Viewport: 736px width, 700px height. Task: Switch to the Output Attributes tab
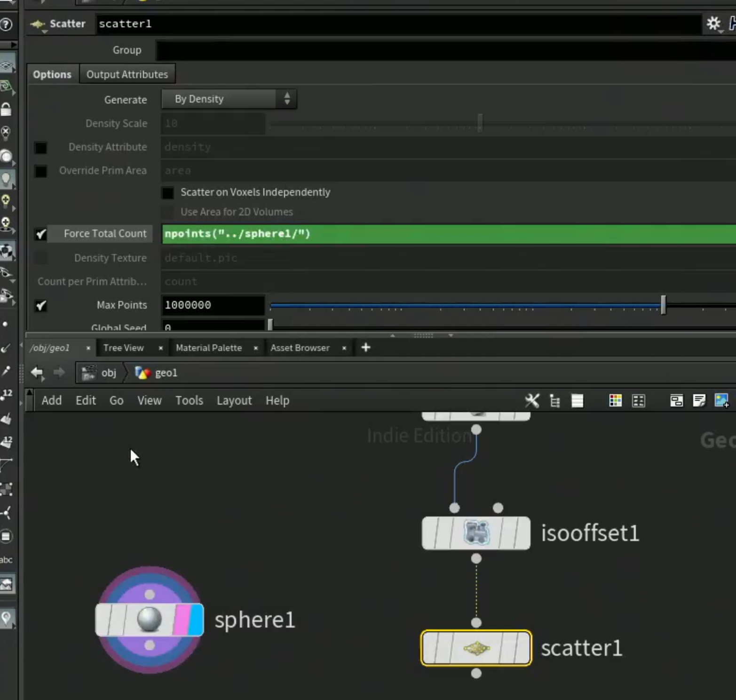(127, 74)
